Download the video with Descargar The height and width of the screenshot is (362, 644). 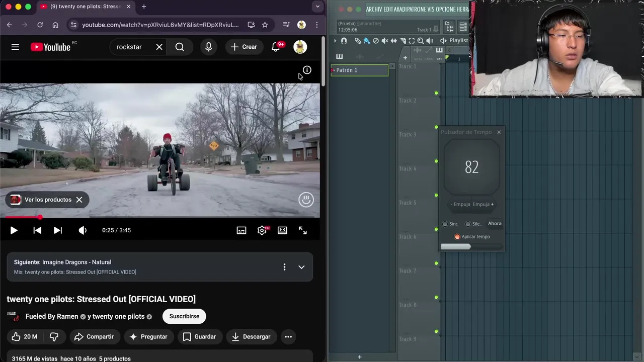pos(251,337)
